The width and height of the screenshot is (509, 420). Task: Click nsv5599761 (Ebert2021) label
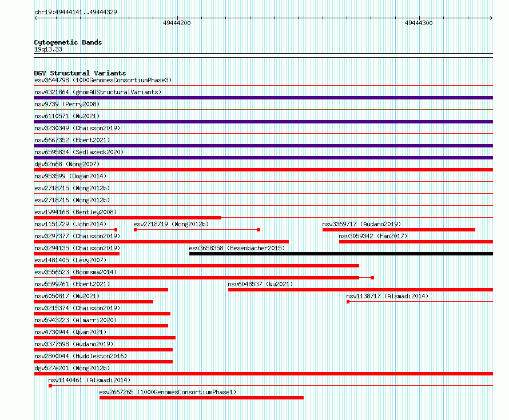pyautogui.click(x=72, y=284)
